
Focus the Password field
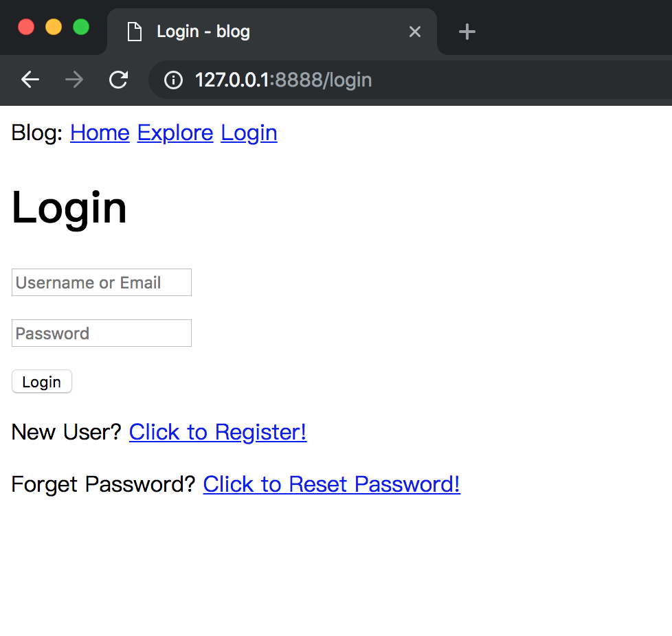pyautogui.click(x=102, y=333)
